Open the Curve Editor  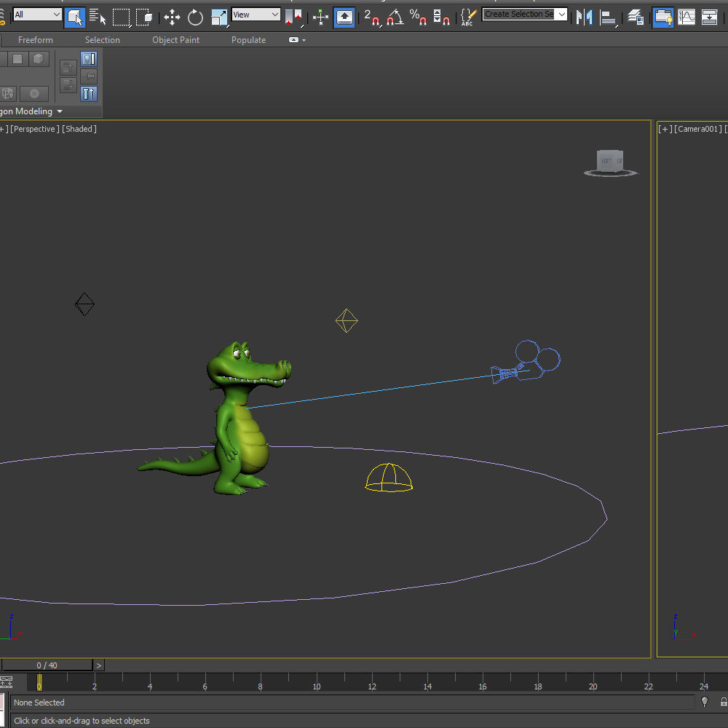tap(687, 17)
